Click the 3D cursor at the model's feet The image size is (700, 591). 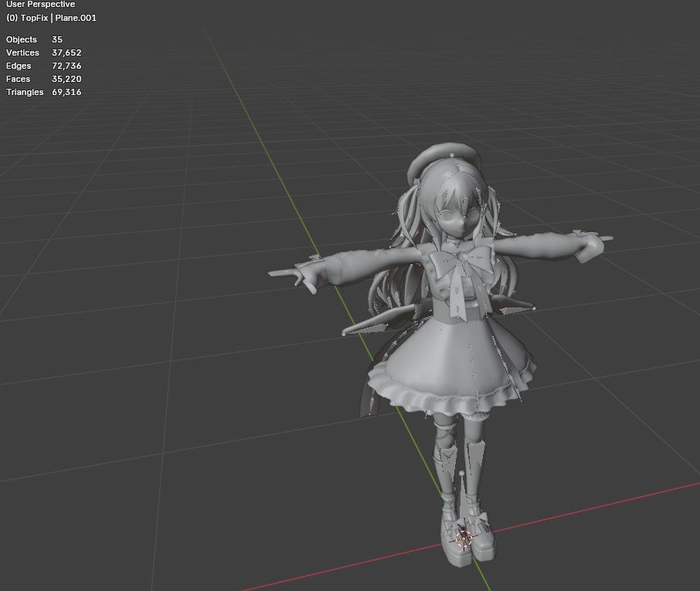464,538
